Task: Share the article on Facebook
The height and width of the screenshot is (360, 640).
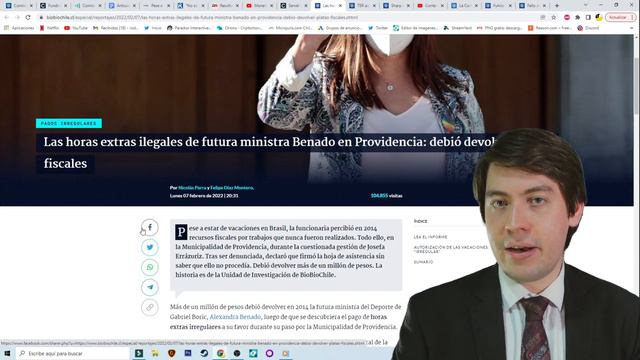Action: 150,227
